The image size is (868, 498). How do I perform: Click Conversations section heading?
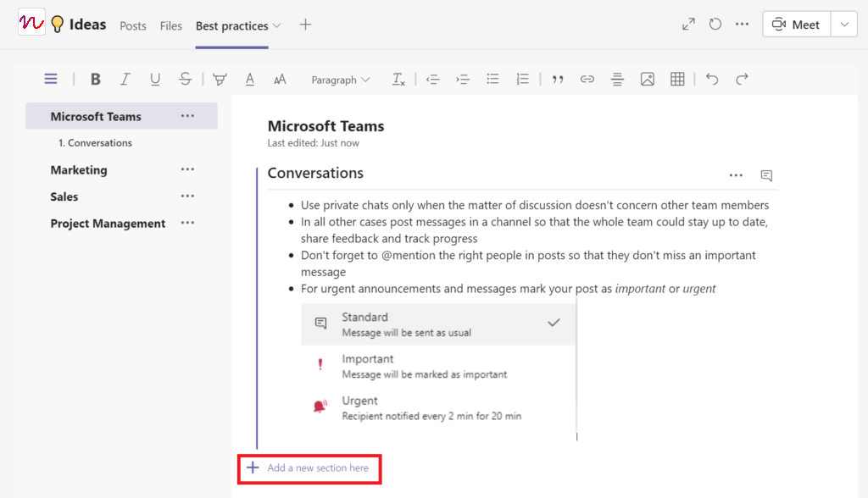tap(315, 173)
